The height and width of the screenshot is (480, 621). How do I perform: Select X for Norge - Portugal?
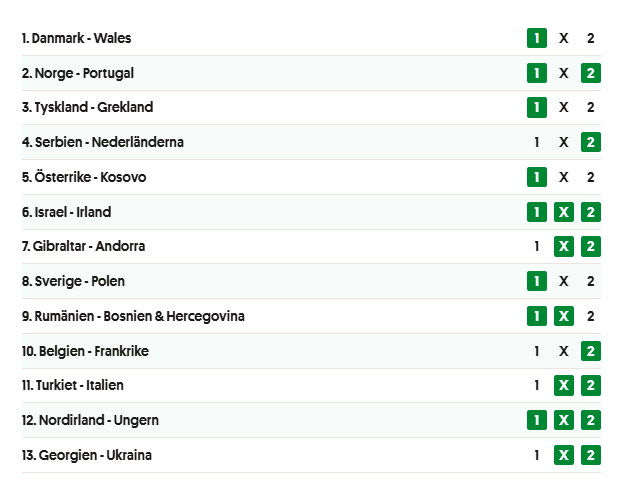pyautogui.click(x=564, y=73)
